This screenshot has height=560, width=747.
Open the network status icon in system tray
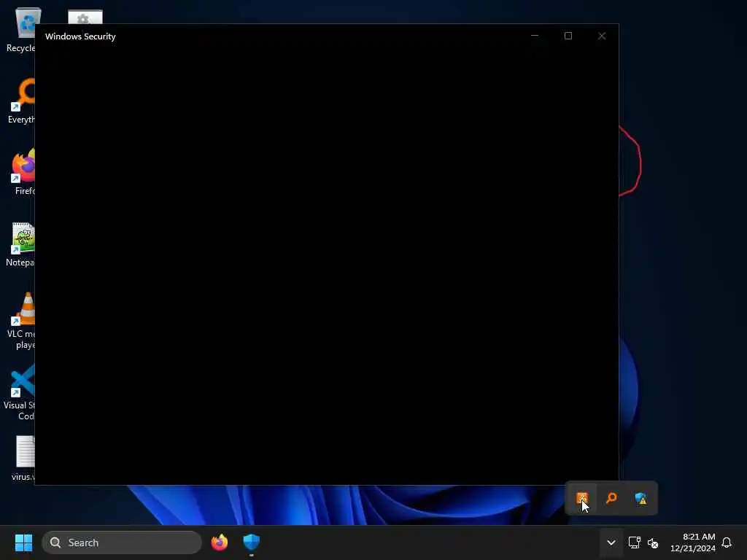(x=634, y=542)
